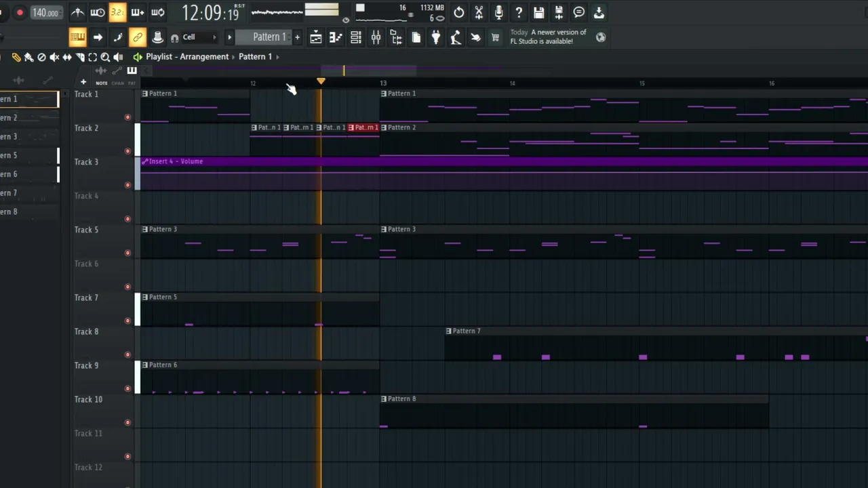Open the shop cart icon
Viewport: 868px width, 488px height.
(496, 38)
